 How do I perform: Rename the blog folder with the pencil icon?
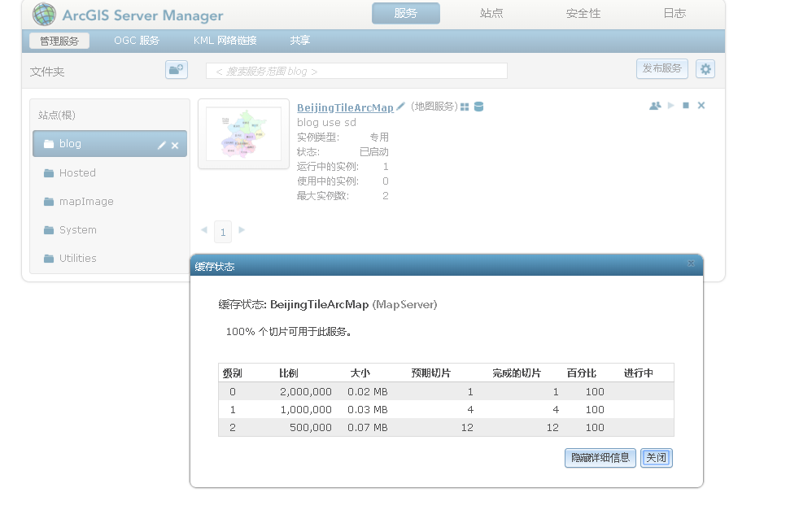[x=162, y=146]
